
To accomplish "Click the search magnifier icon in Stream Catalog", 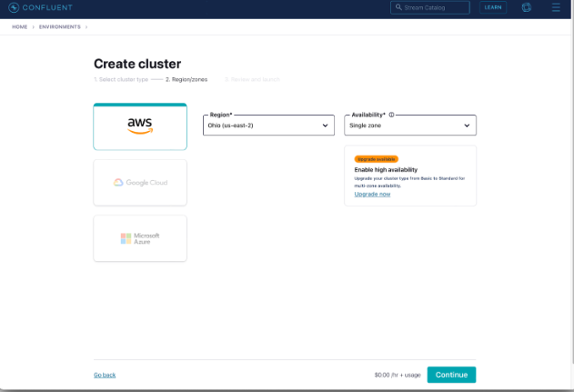I will tap(398, 7).
